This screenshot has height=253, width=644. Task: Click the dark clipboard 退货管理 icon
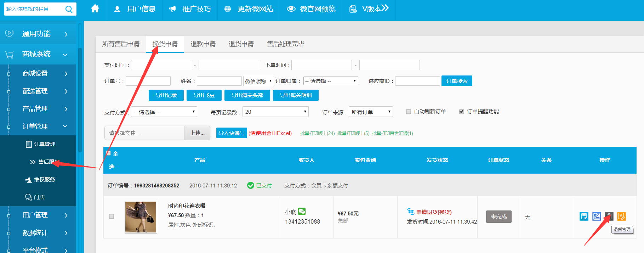pos(609,216)
